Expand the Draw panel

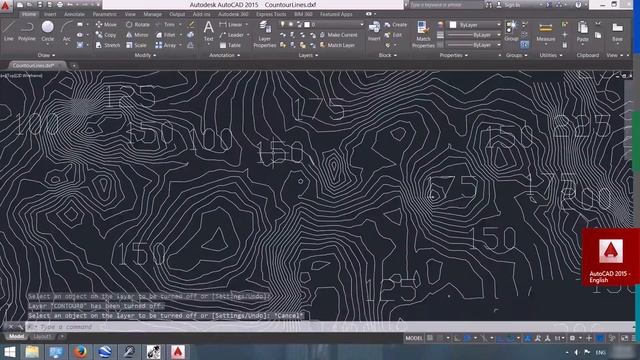46,55
